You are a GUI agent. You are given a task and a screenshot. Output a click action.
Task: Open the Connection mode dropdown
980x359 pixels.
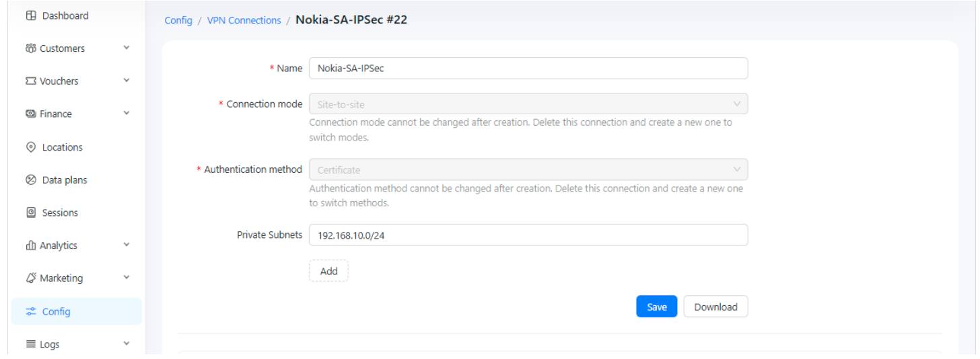point(528,104)
